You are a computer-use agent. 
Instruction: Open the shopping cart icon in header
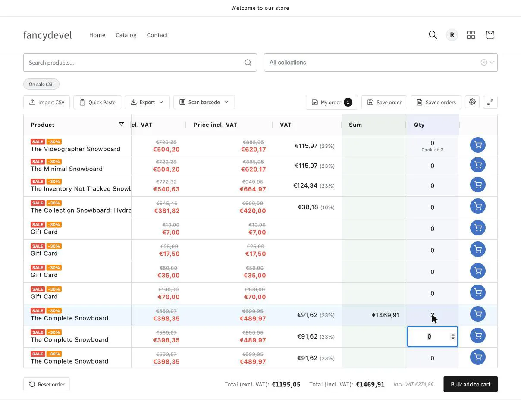click(x=490, y=35)
